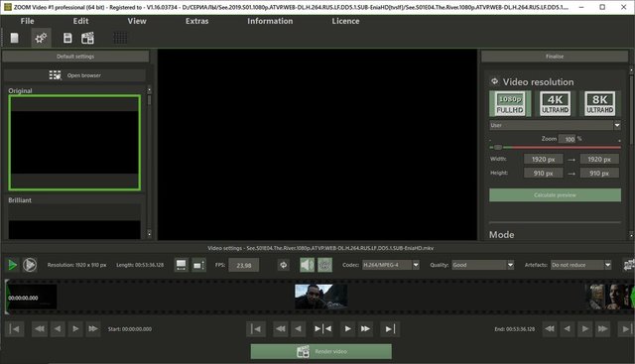Open the Licence menu
This screenshot has width=635, height=364.
(x=345, y=21)
